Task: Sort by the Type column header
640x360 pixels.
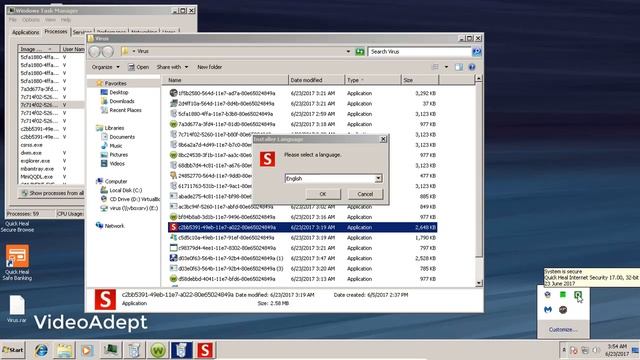Action: [x=373, y=80]
